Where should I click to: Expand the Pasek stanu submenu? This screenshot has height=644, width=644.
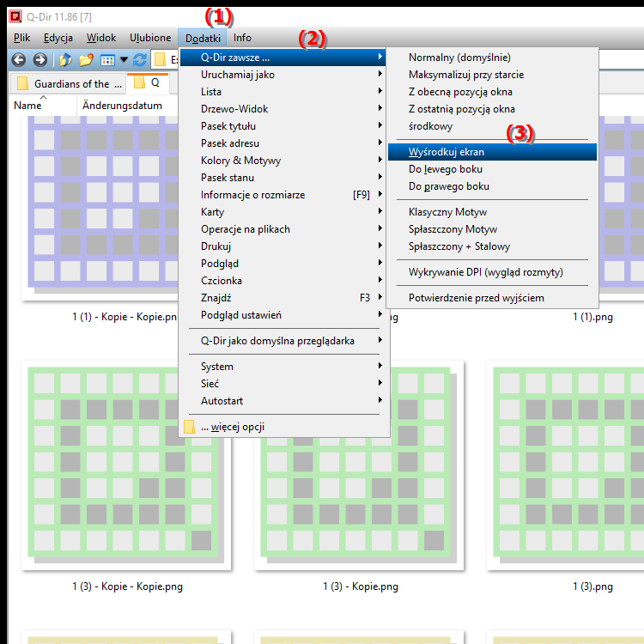coord(283,178)
